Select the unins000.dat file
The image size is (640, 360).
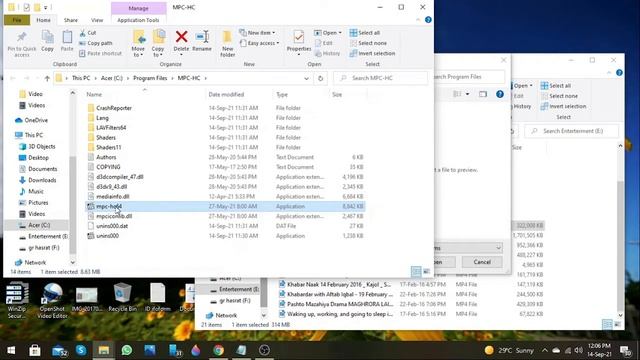[x=112, y=226]
